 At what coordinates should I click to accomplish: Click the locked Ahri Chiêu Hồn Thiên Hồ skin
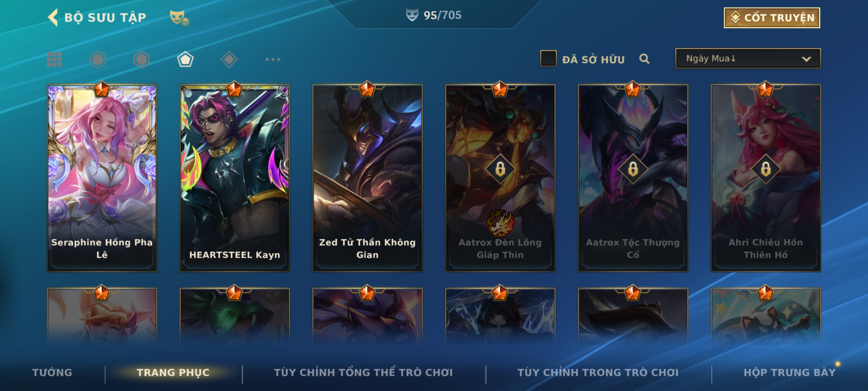coord(766,178)
